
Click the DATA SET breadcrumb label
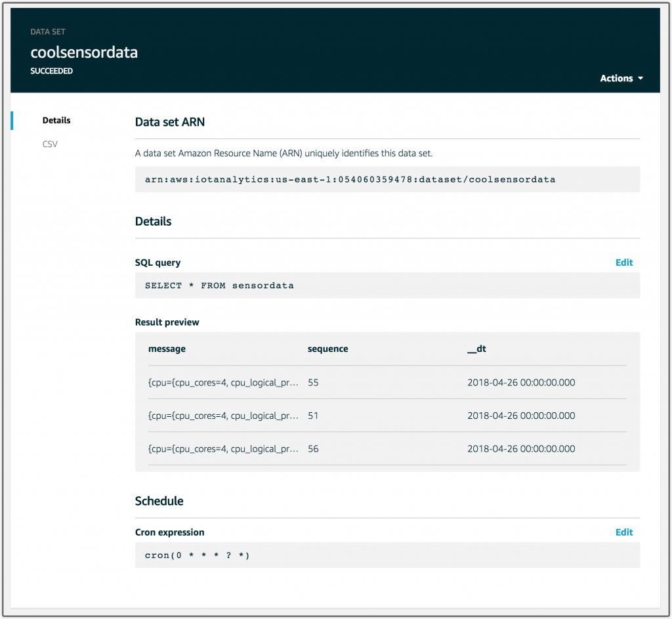(x=47, y=32)
